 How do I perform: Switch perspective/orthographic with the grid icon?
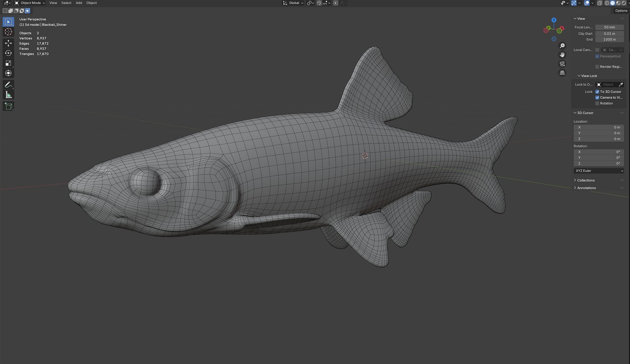point(562,73)
